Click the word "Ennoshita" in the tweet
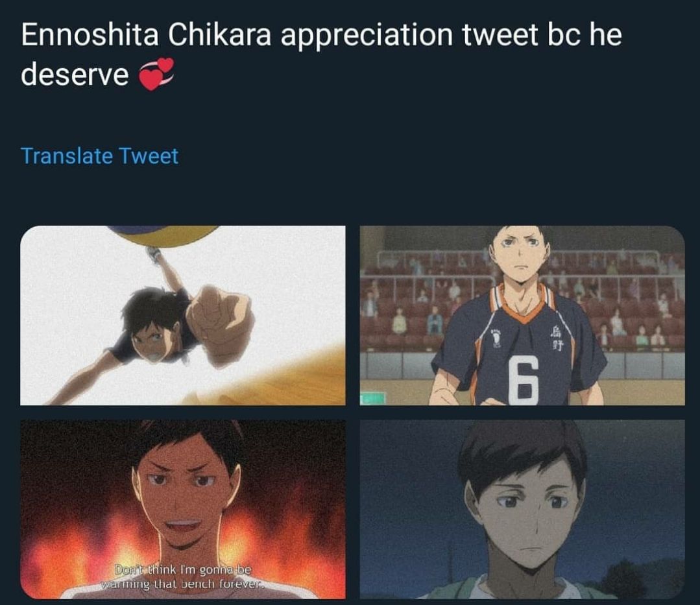This screenshot has height=605, width=700. click(90, 34)
